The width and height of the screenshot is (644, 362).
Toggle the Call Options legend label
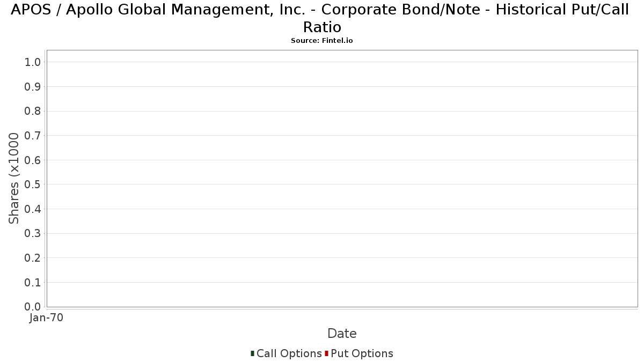[x=289, y=353]
